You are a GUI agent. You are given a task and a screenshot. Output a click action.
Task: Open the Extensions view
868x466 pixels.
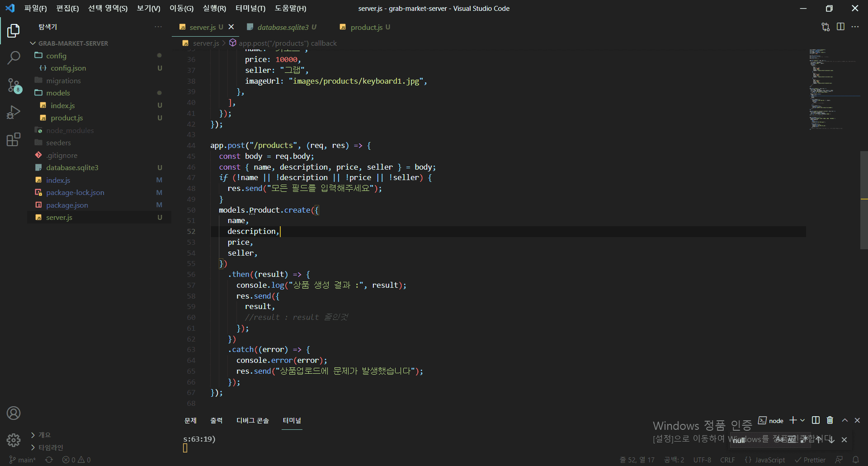tap(14, 139)
